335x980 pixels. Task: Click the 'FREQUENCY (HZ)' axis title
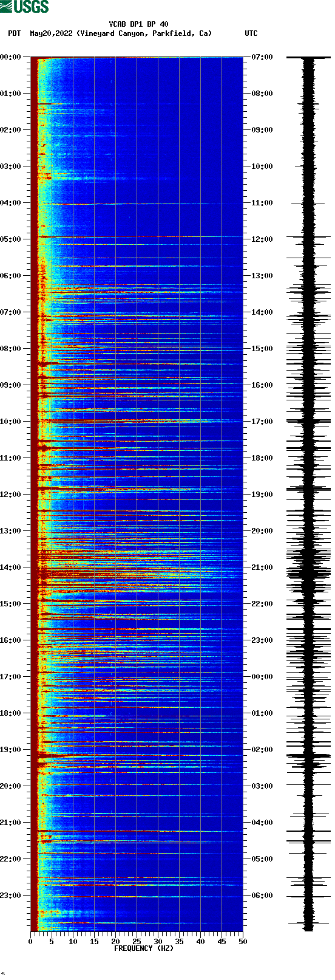point(144,948)
